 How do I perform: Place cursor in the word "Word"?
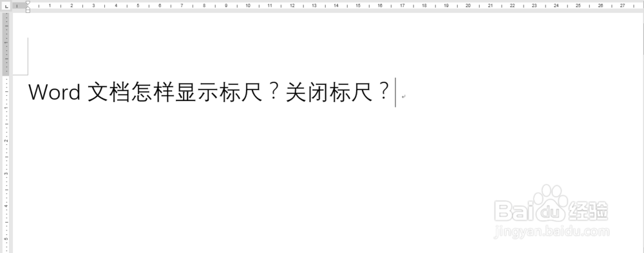pos(54,93)
